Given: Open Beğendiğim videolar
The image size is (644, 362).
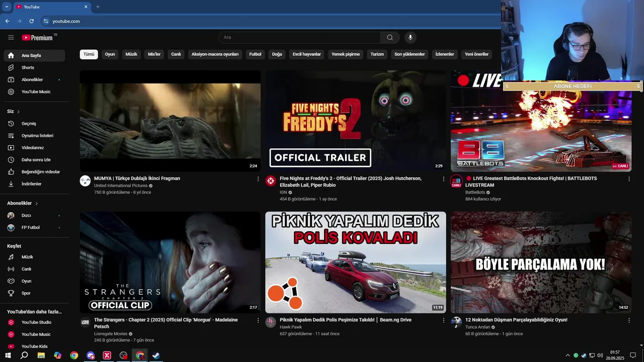Looking at the screenshot, I should click(34, 171).
